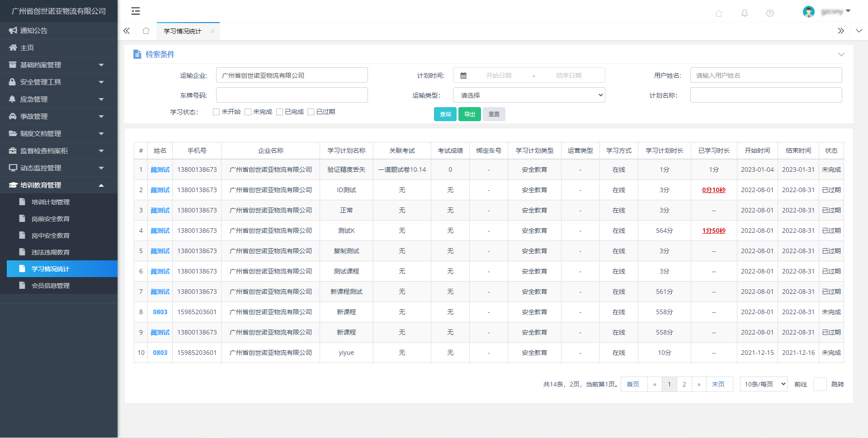This screenshot has height=438, width=868.
Task: Tick the 已完成 checkbox
Action: 279,112
